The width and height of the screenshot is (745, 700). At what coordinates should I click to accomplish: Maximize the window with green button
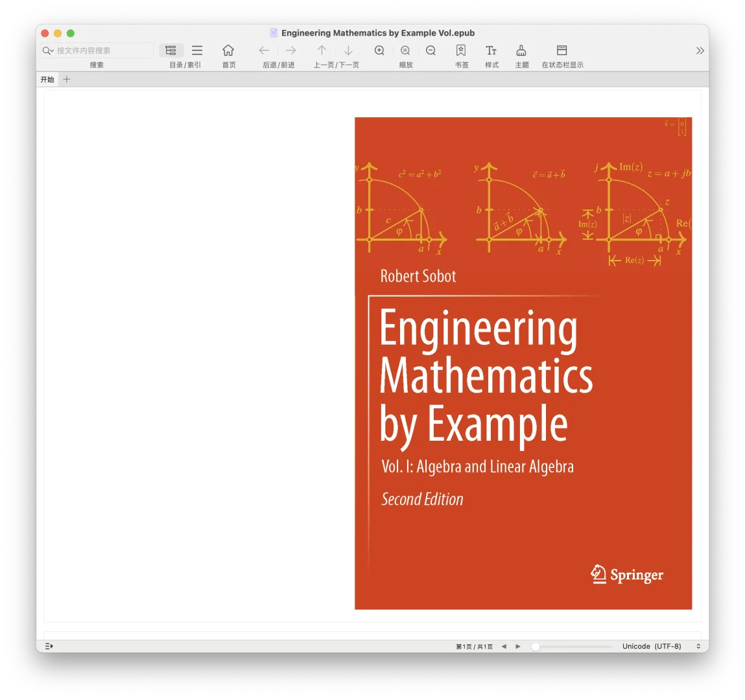click(71, 33)
